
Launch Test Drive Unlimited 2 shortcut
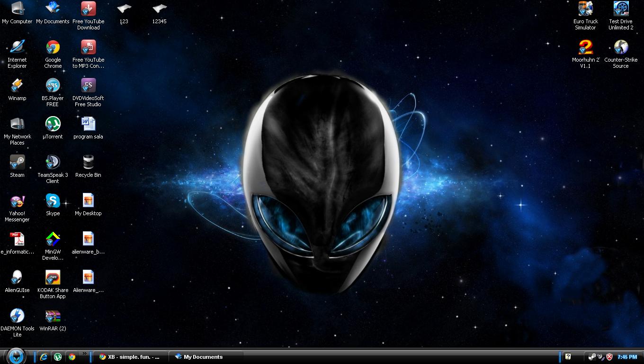621,16
